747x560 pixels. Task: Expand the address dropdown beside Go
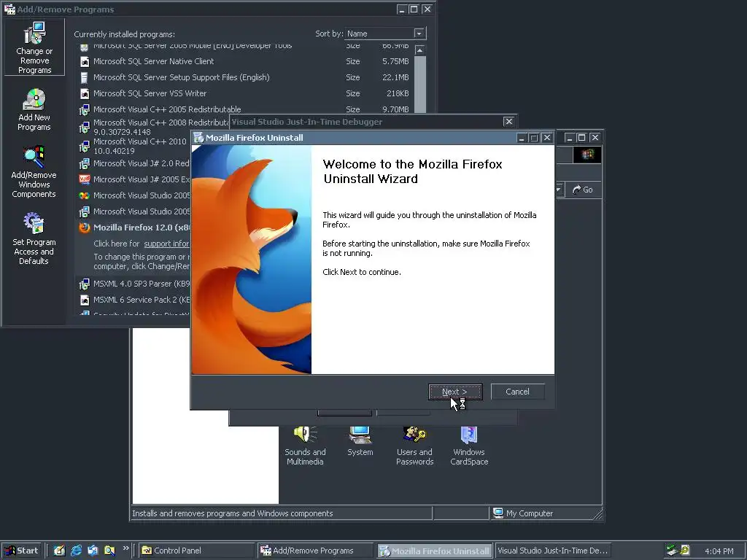pyautogui.click(x=558, y=190)
